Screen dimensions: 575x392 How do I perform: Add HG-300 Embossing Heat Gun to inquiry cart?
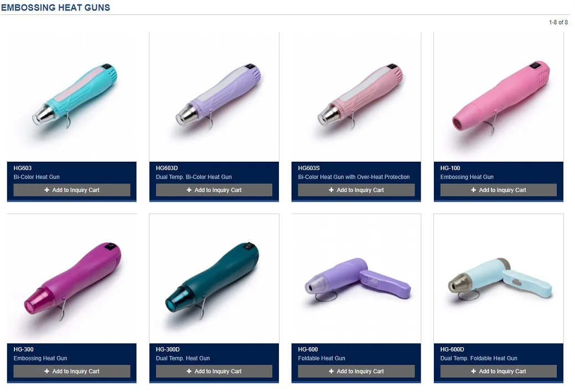(72, 371)
